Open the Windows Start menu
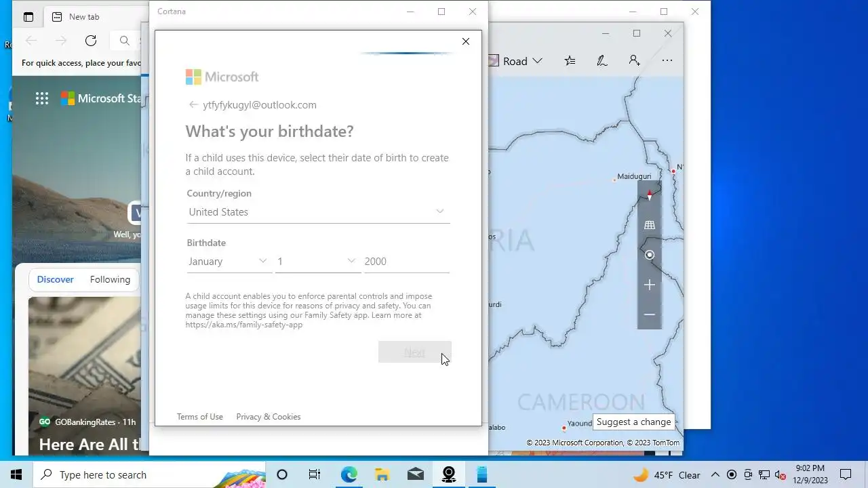 16,474
